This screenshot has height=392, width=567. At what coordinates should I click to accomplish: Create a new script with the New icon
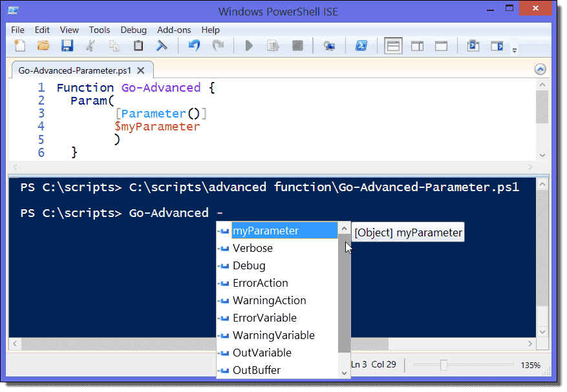19,45
